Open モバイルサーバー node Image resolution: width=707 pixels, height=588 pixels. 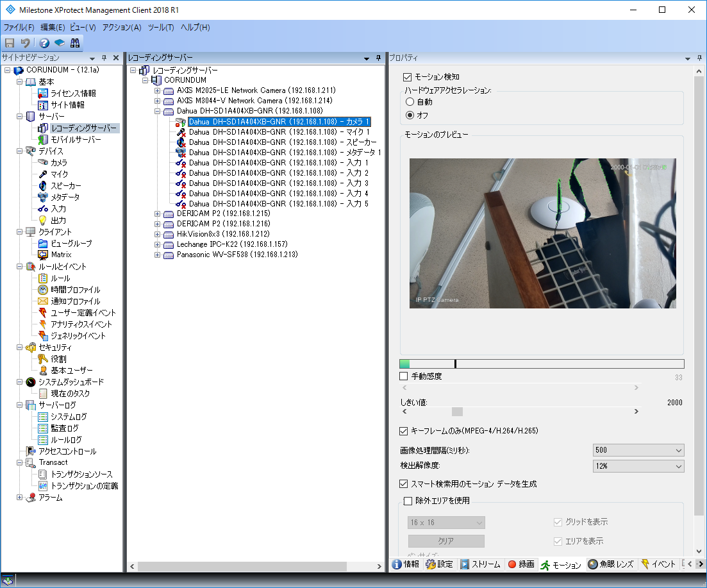click(76, 140)
